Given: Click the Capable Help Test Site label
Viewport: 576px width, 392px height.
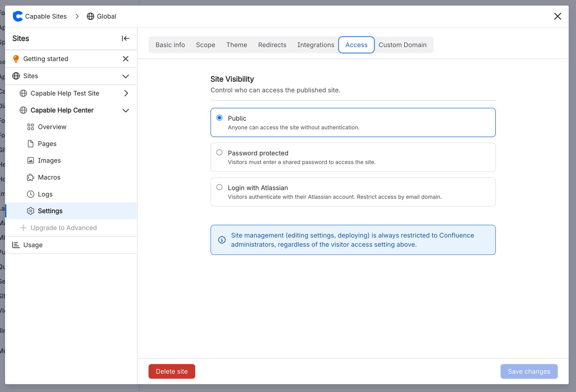Looking at the screenshot, I should click(x=65, y=93).
